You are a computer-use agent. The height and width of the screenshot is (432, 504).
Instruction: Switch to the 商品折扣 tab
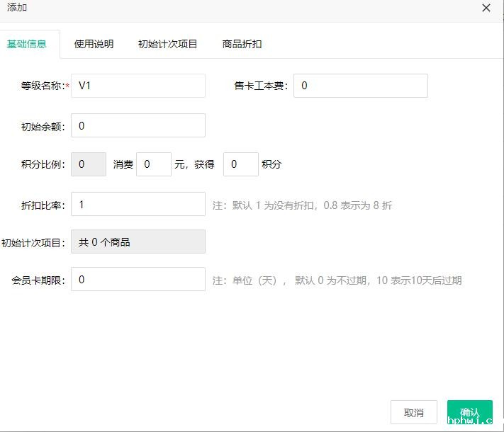click(x=242, y=44)
